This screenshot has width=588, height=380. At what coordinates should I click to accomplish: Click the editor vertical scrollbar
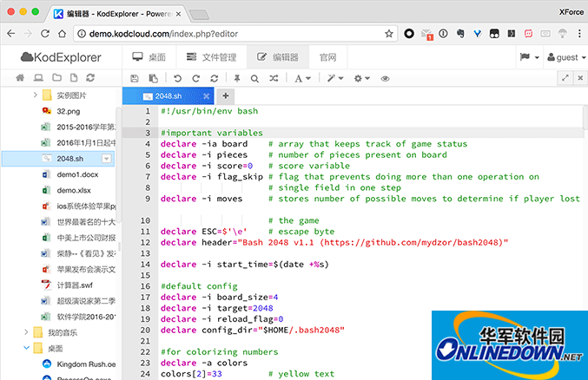[x=585, y=117]
